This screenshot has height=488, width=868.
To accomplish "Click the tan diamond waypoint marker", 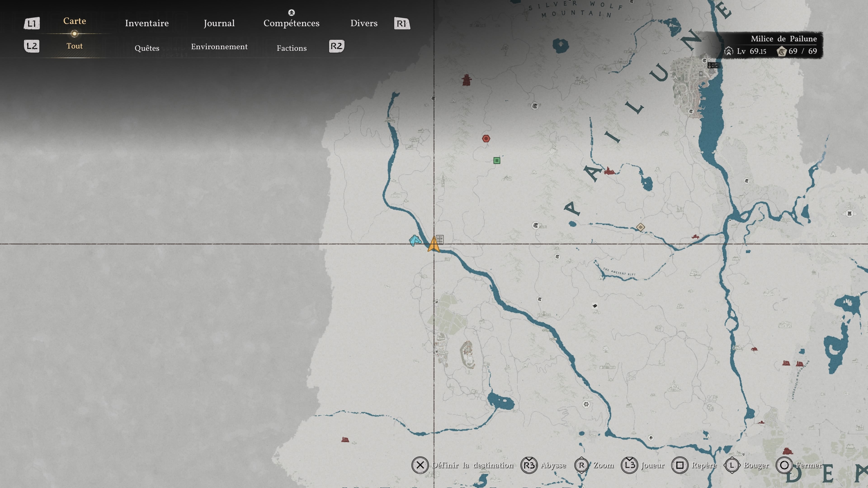I will pyautogui.click(x=641, y=227).
